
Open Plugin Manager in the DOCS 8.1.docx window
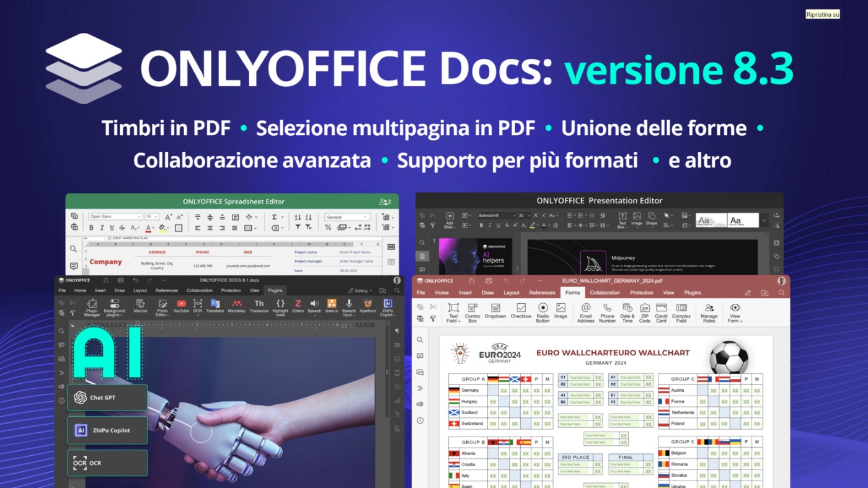(x=92, y=307)
